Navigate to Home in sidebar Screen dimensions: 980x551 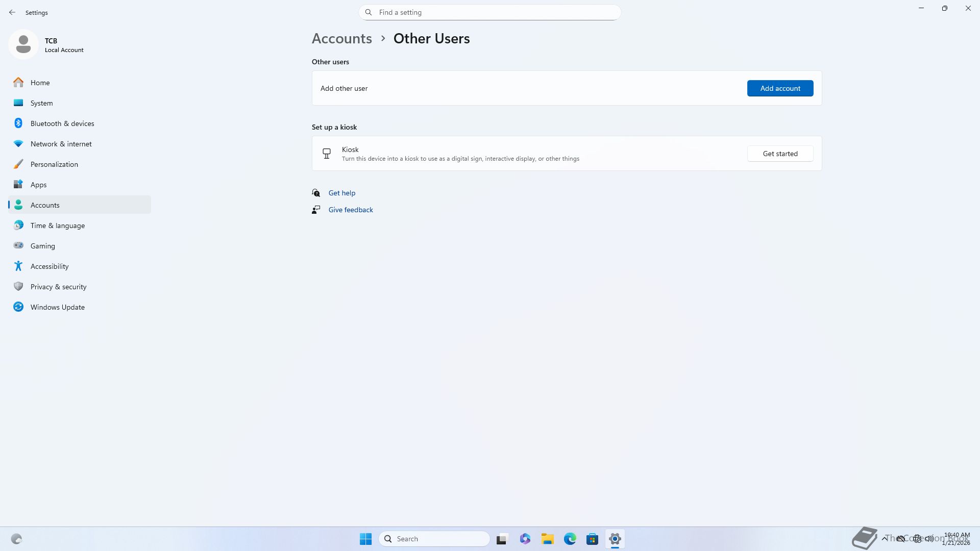point(40,83)
